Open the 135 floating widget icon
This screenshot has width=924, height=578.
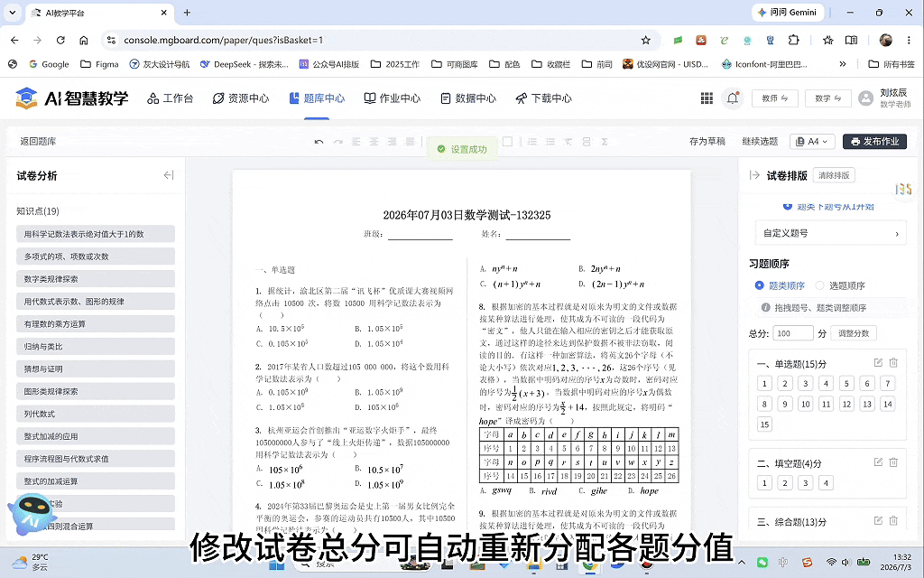[x=903, y=190]
